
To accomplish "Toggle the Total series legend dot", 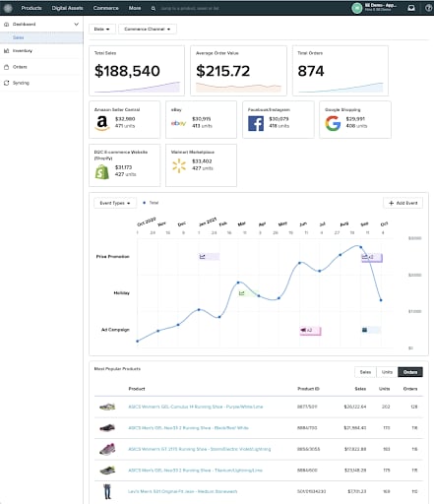I will point(145,203).
